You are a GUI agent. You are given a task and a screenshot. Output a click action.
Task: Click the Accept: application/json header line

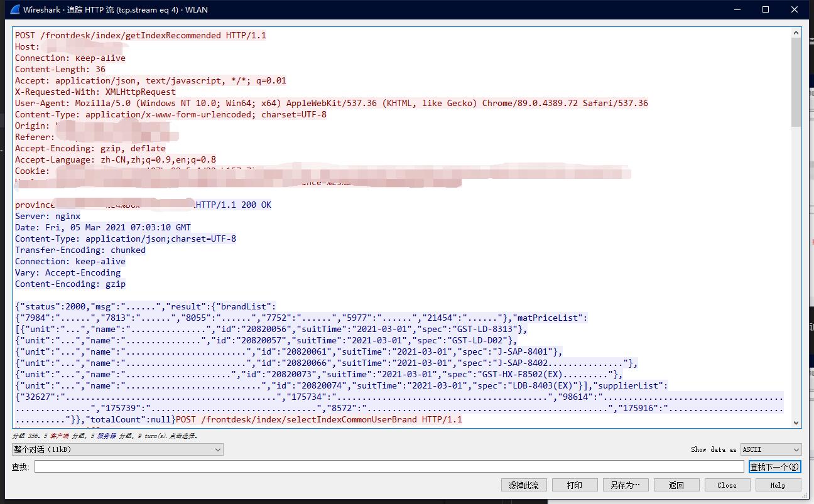(151, 80)
